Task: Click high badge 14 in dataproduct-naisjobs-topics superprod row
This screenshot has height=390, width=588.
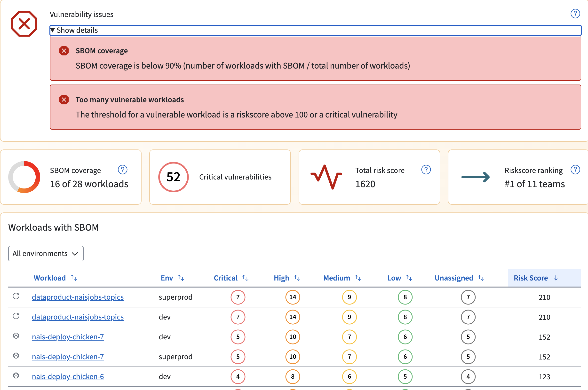Action: 293,297
